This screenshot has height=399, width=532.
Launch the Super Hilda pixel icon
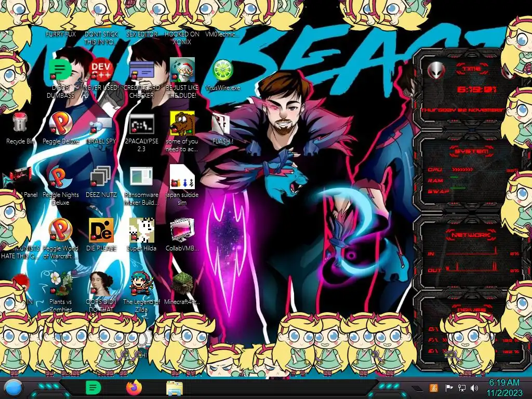click(x=141, y=230)
